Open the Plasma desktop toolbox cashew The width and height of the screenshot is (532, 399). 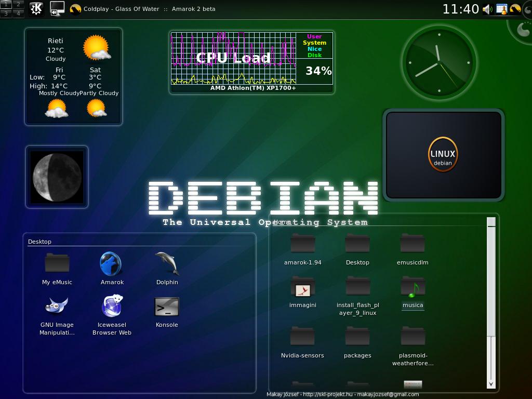[523, 30]
